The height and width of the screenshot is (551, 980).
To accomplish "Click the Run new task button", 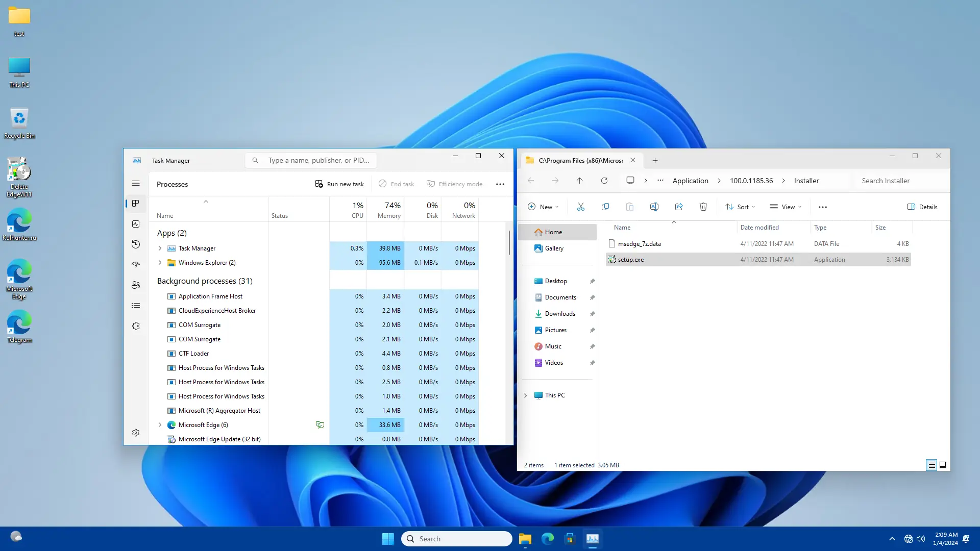I will (x=339, y=184).
